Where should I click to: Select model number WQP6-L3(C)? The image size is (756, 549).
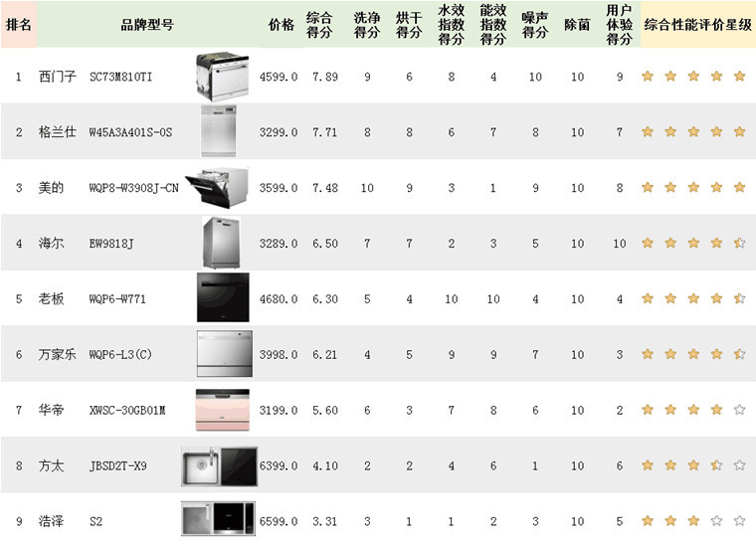coord(120,355)
